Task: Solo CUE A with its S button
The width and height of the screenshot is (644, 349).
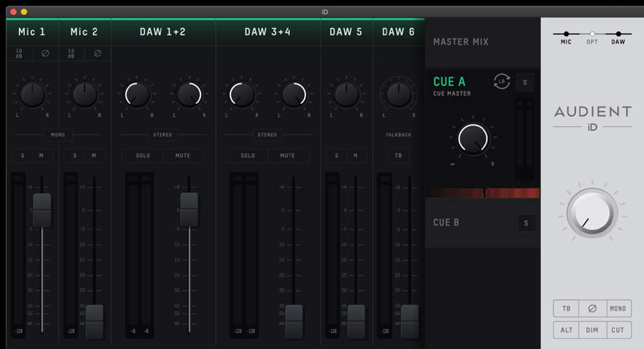Action: [525, 82]
